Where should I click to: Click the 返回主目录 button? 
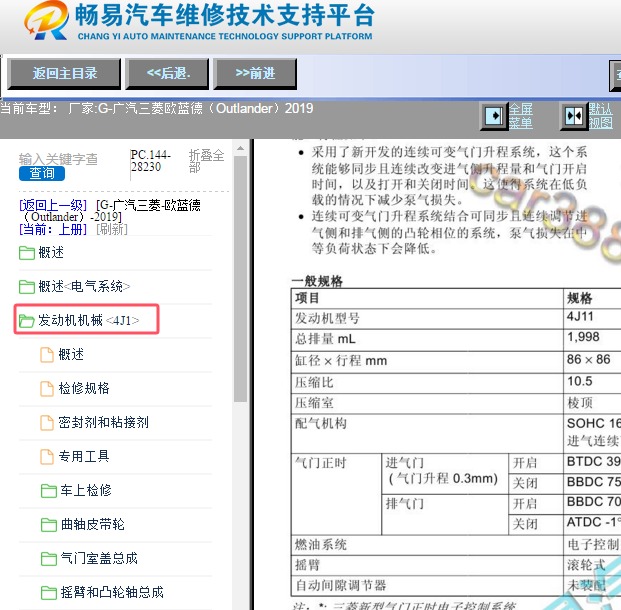(64, 74)
